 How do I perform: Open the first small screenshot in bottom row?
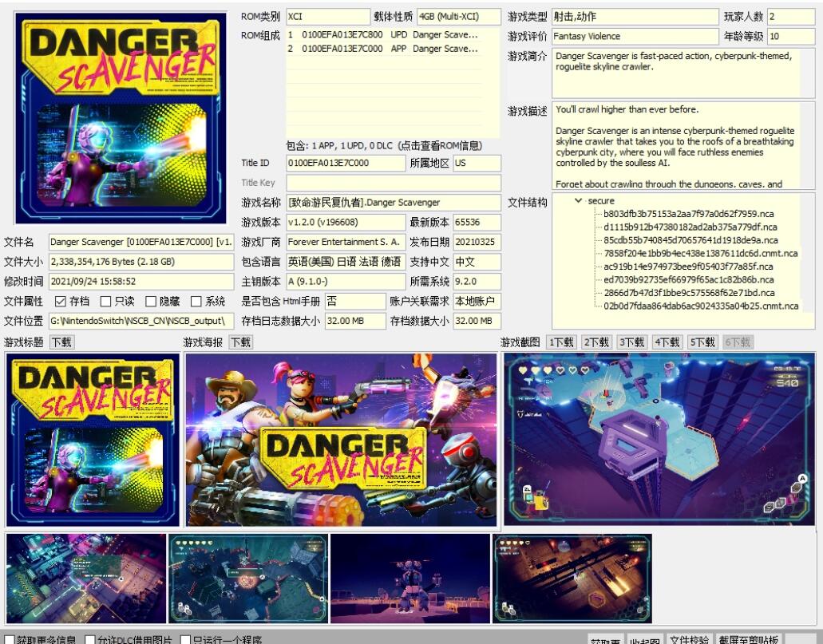[86, 579]
